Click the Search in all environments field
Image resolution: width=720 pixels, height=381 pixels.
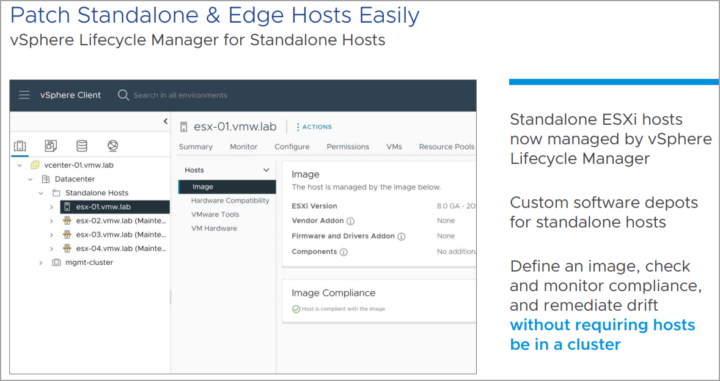(180, 95)
